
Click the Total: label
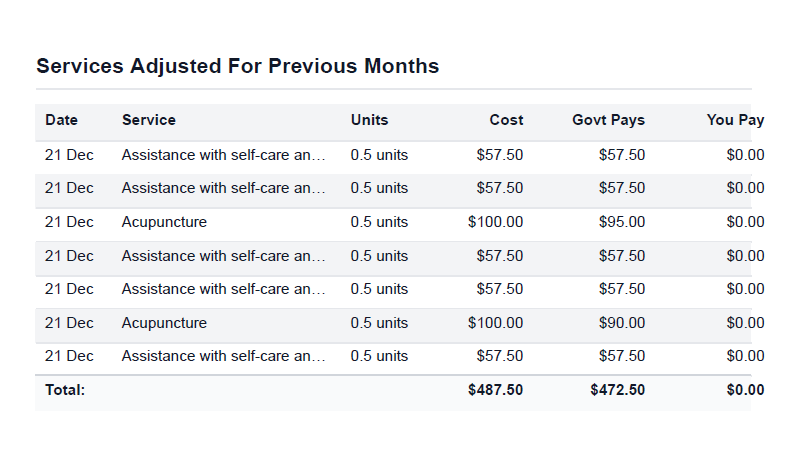point(65,390)
